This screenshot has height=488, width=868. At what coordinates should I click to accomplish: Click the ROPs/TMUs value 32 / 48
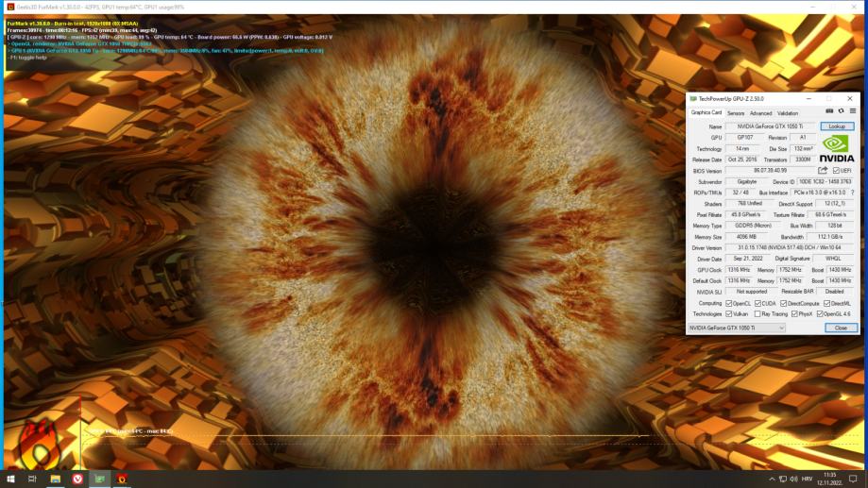740,194
